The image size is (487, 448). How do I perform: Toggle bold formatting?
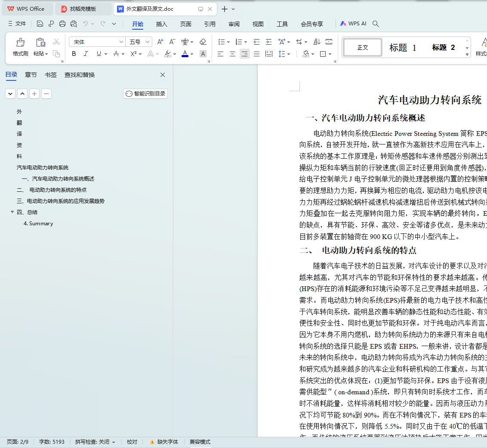(74, 54)
